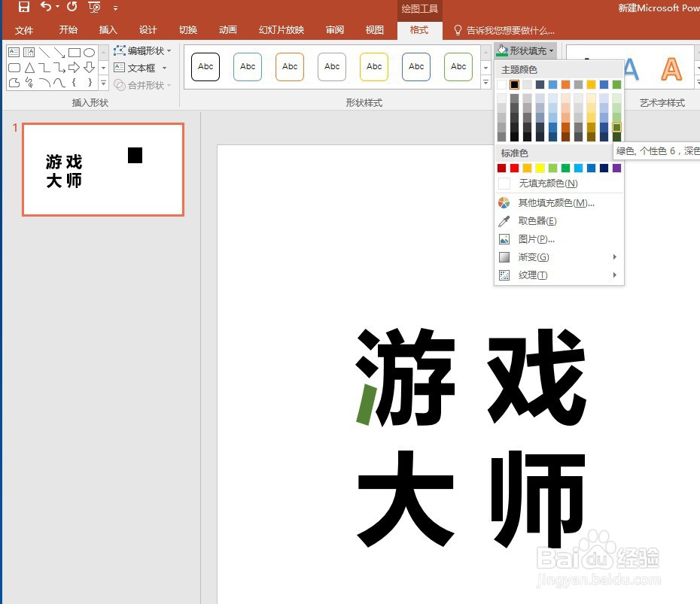Choose the oval shape
This screenshot has width=700, height=604.
coord(90,52)
